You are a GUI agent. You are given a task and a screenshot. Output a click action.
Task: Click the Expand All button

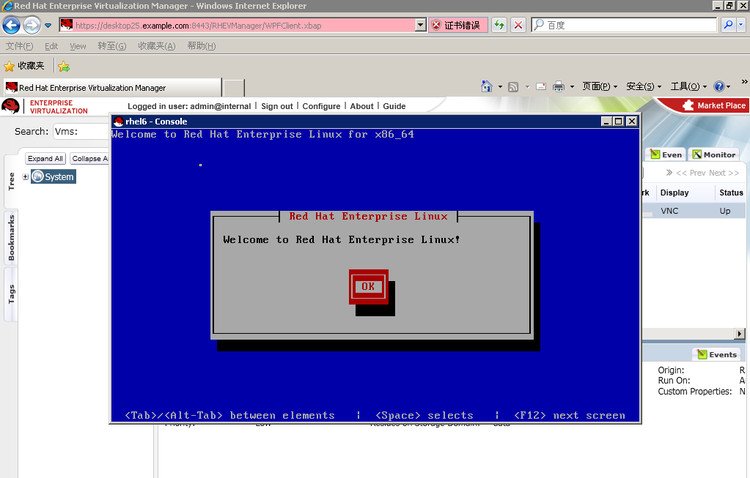click(45, 158)
